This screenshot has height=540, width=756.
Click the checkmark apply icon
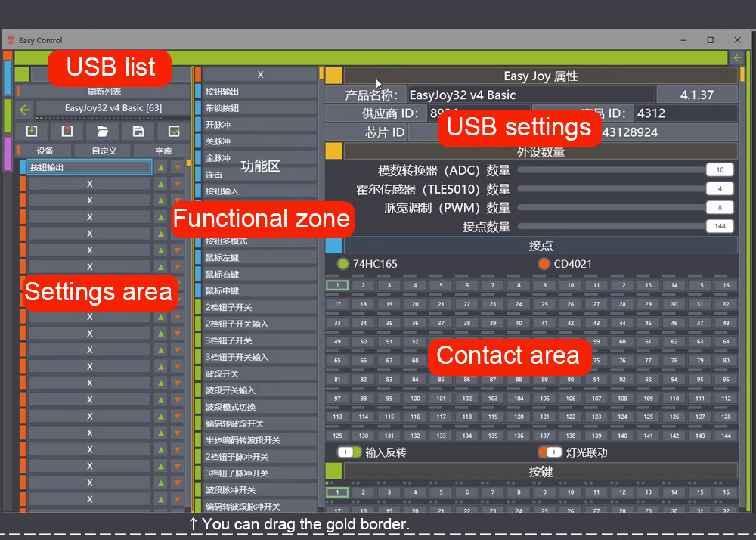click(174, 131)
